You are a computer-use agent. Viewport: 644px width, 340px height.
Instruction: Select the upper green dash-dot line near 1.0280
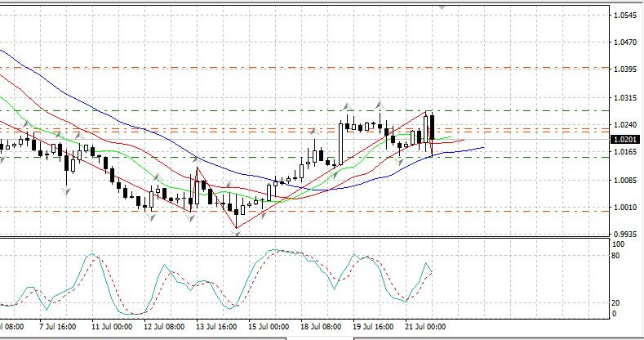coord(245,110)
